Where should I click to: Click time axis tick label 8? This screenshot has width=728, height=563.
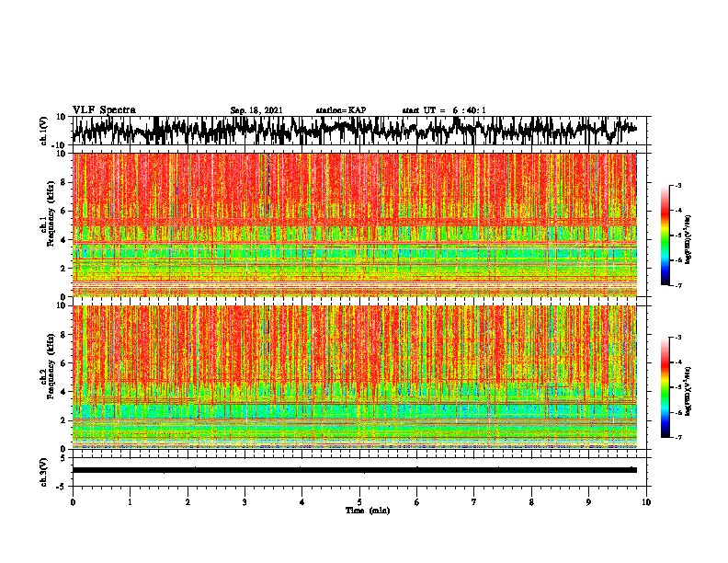tap(531, 502)
